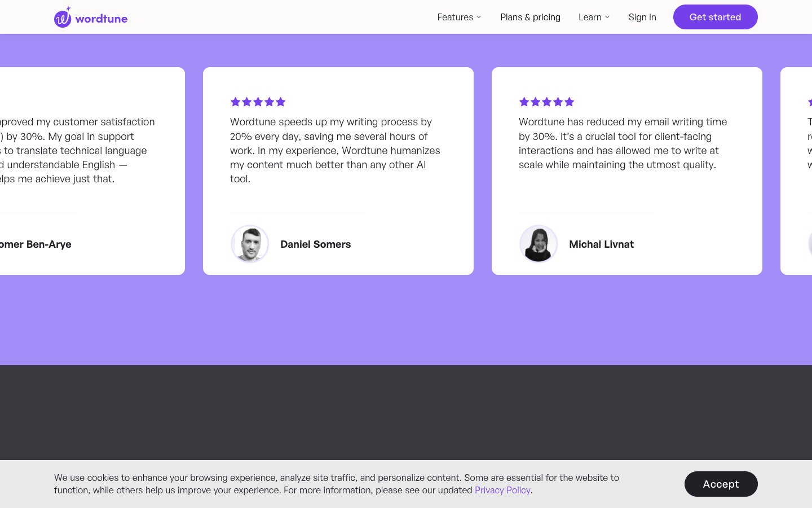Open the Sign in page
Screen dimensions: 812x508
click(x=642, y=17)
